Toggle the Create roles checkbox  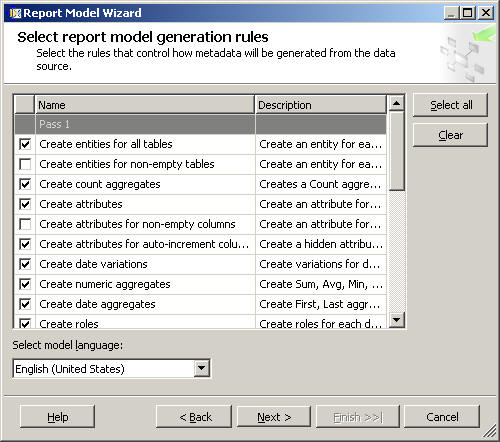tap(25, 323)
